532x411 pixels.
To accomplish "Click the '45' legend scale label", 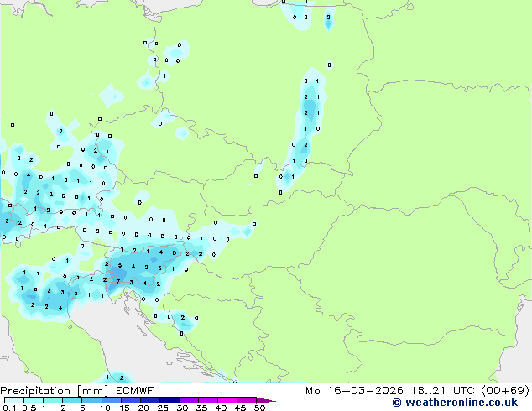I will pos(240,408).
